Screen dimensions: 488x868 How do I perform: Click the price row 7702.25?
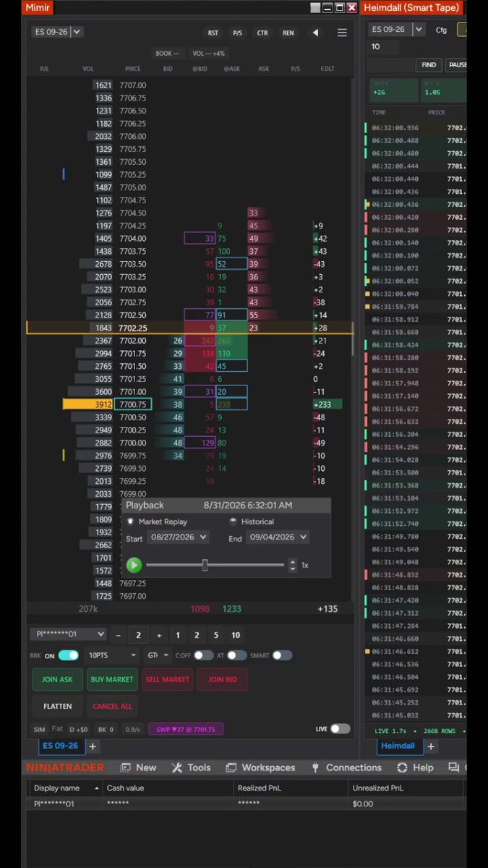pyautogui.click(x=189, y=328)
